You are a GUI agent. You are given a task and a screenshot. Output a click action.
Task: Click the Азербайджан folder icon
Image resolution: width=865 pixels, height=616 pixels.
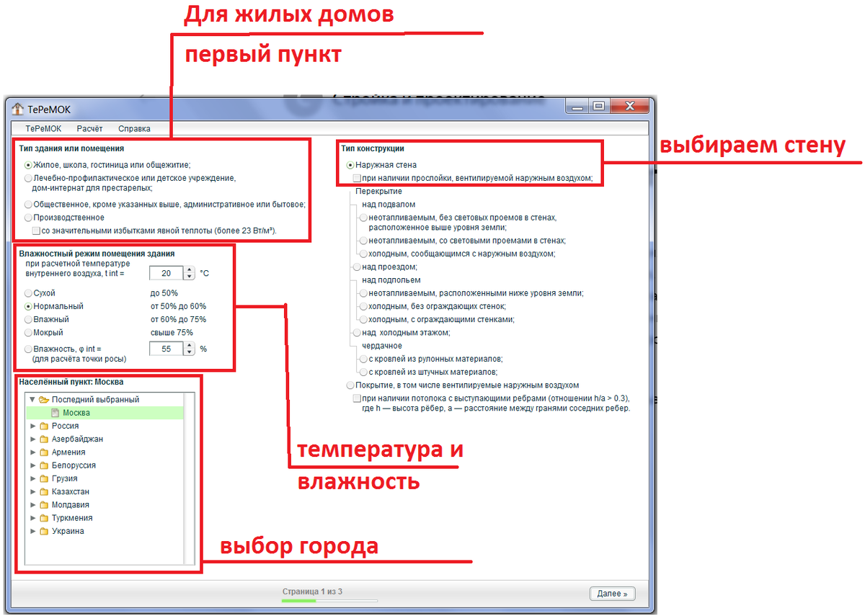click(x=44, y=439)
